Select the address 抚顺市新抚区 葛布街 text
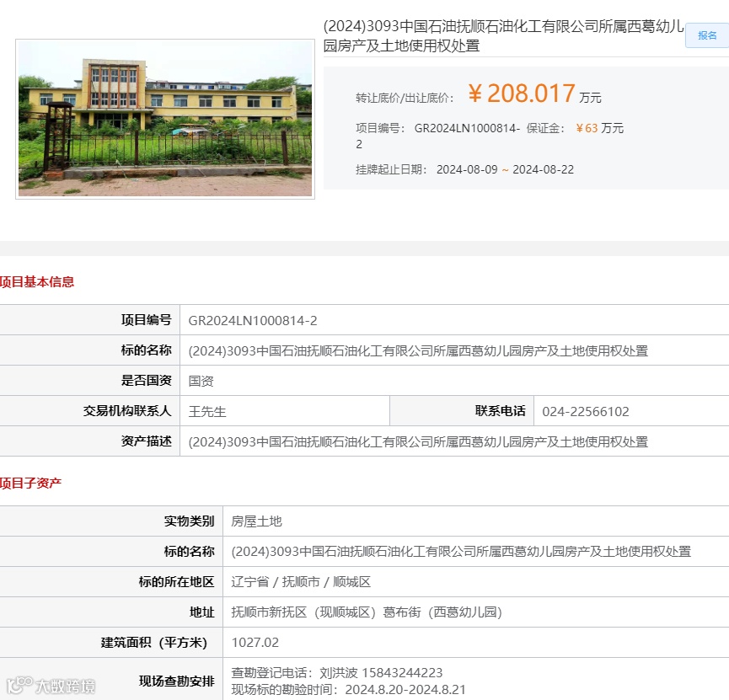This screenshot has width=729, height=700. (367, 612)
